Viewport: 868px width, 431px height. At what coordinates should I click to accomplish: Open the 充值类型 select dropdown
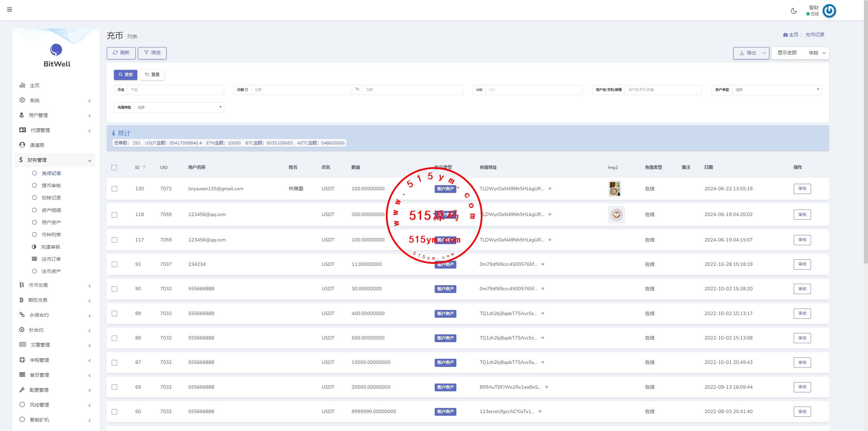tap(179, 107)
